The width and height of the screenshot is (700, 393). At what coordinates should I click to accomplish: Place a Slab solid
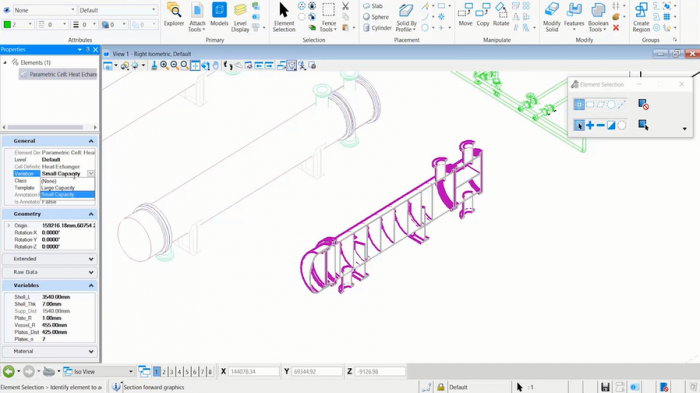[373, 6]
